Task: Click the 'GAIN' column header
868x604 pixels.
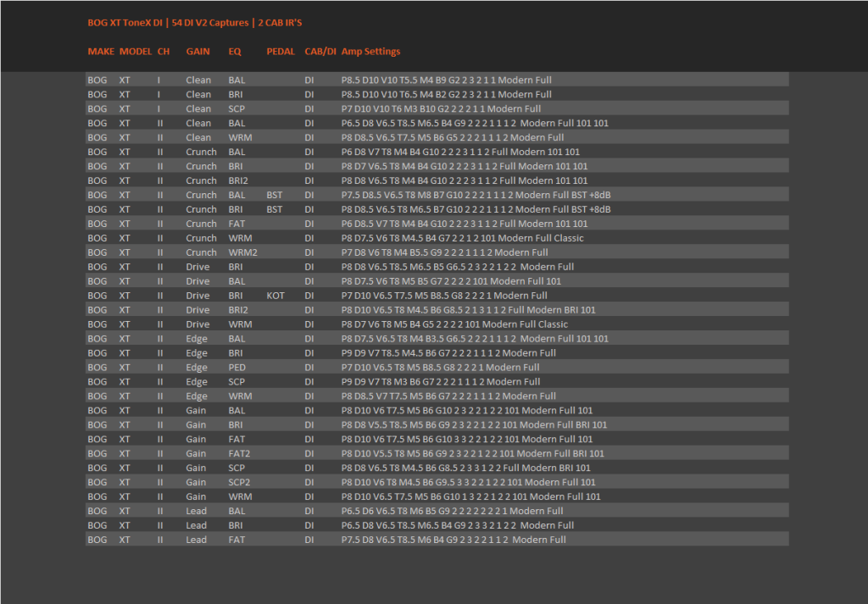Action: click(x=198, y=52)
